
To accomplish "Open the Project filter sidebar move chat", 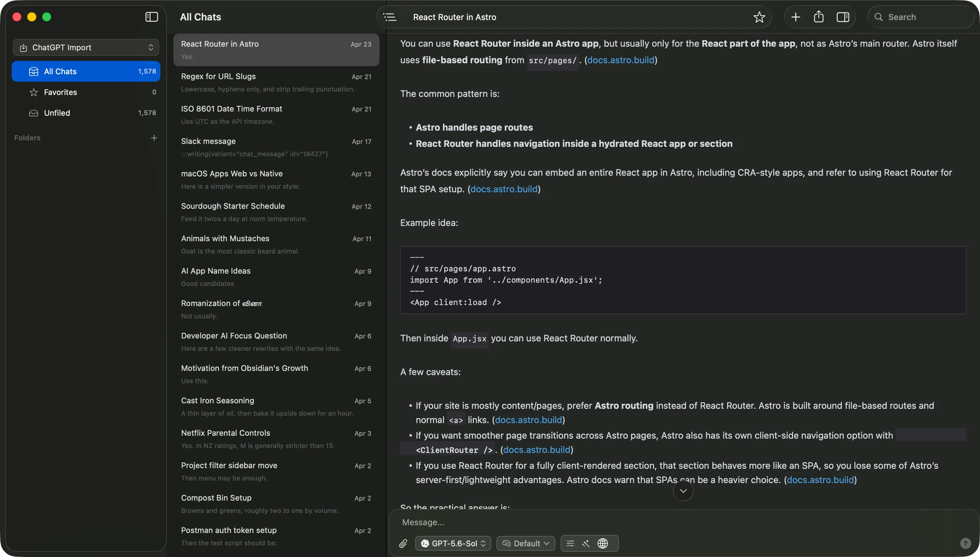I will (276, 471).
